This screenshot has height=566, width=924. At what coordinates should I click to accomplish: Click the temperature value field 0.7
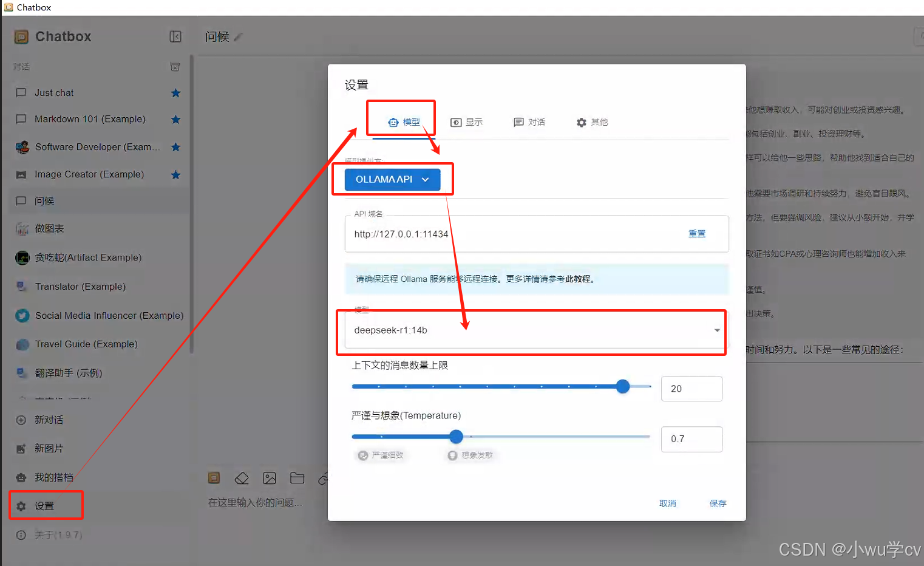click(x=691, y=439)
